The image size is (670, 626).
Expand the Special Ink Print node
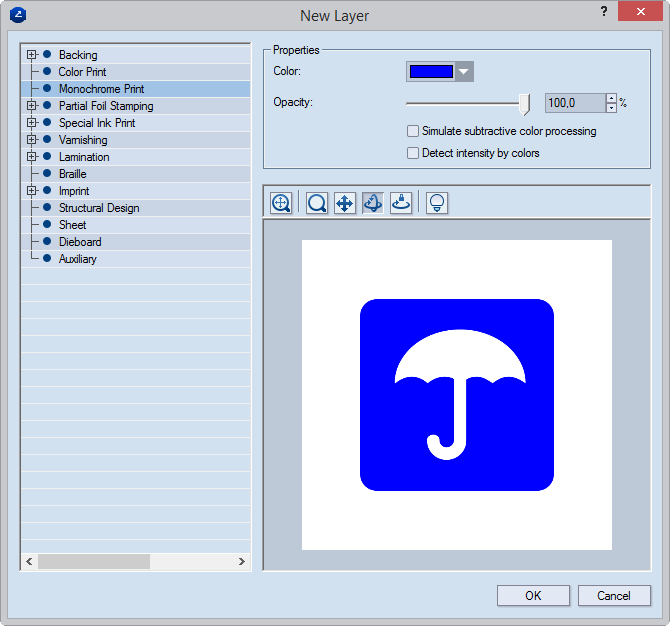(32, 123)
